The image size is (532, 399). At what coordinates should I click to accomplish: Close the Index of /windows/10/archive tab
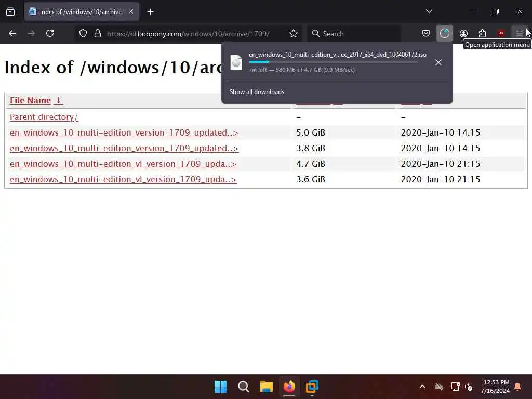(x=130, y=11)
